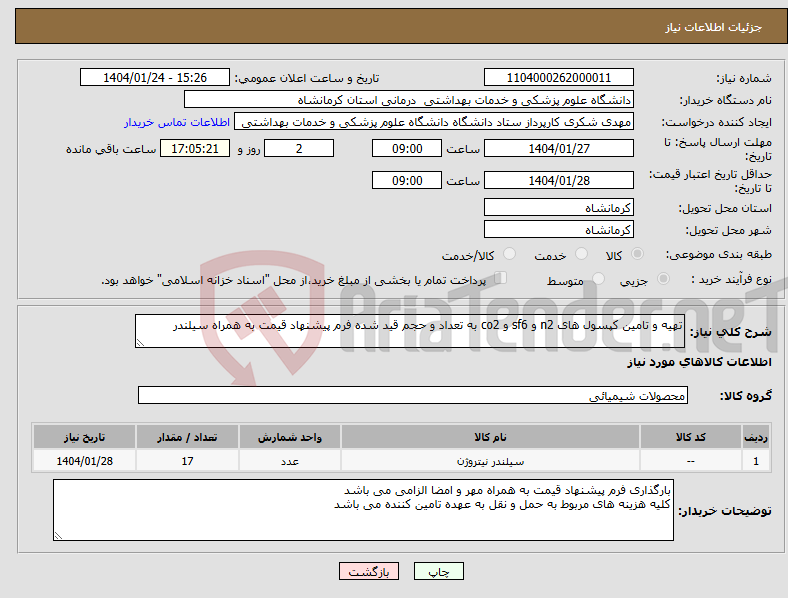Click the شرح کلی نیاز label

[x=730, y=332]
